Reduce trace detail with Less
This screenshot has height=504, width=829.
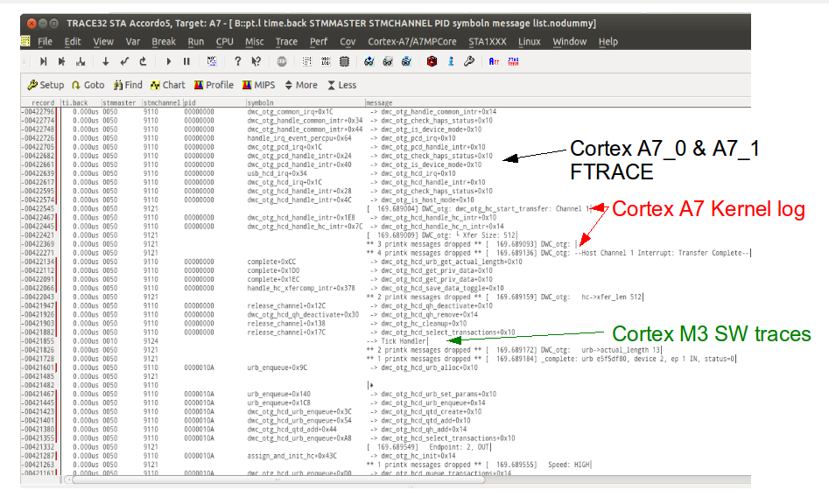(x=341, y=85)
